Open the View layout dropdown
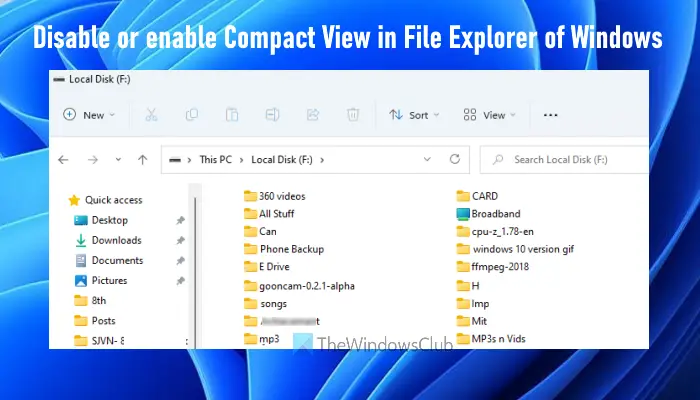Image resolution: width=700 pixels, height=400 pixels. pyautogui.click(x=490, y=115)
